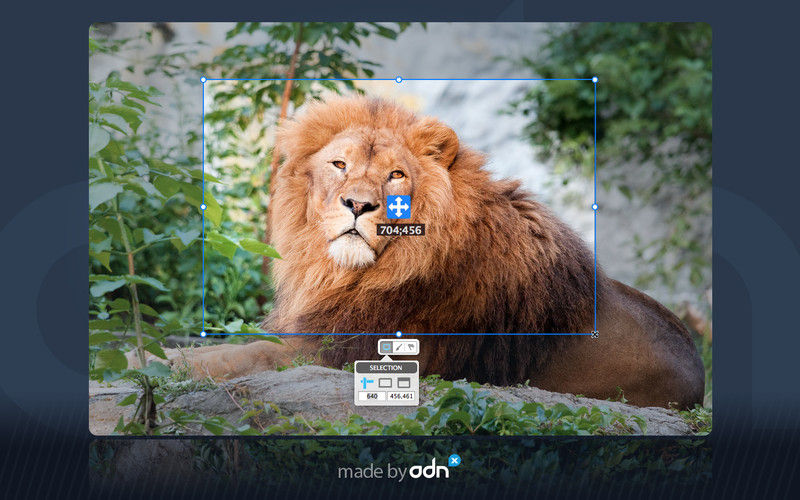Click the bottom-center selection edge handle
This screenshot has height=500, width=800.
pos(399,334)
